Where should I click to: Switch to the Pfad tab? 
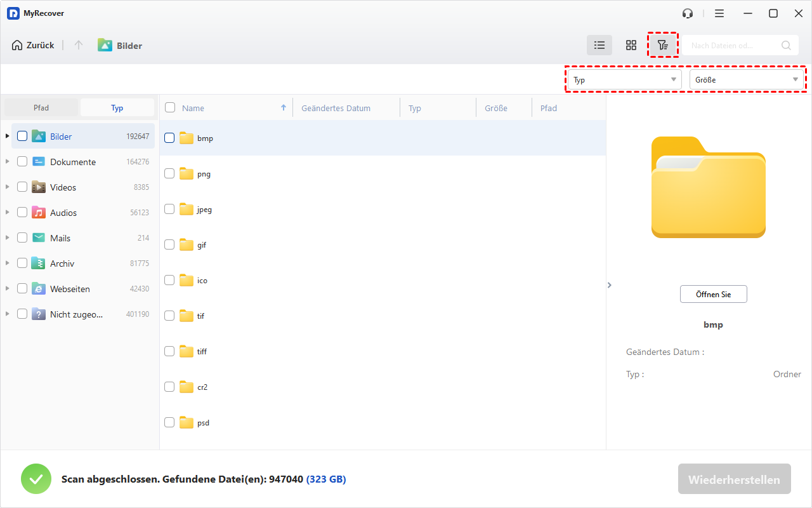[41, 108]
